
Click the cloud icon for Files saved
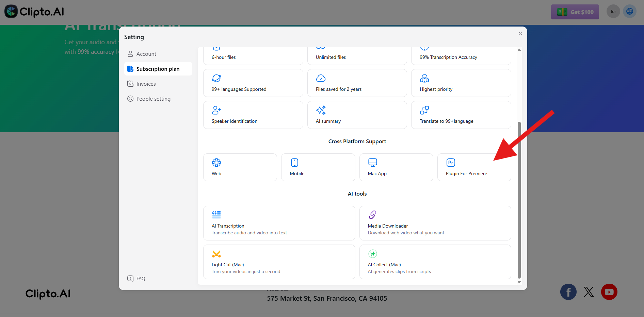tap(321, 78)
